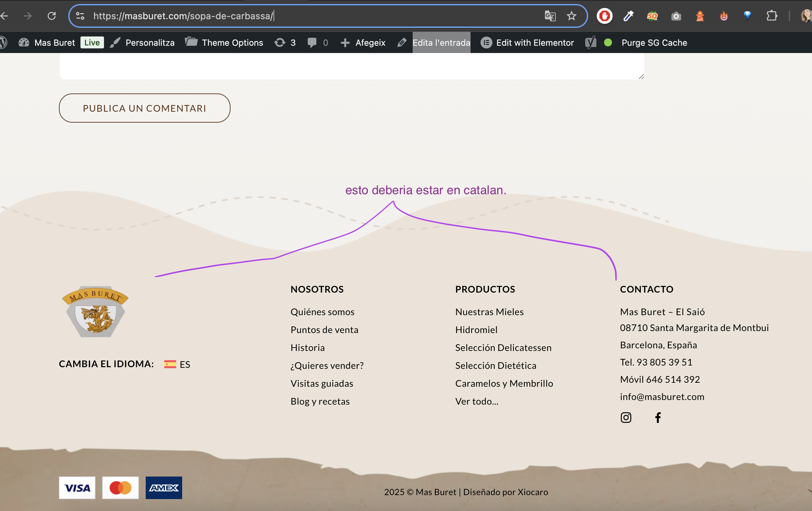Open the color picker eyedropper extension
Viewport: 812px width, 511px height.
click(x=628, y=16)
